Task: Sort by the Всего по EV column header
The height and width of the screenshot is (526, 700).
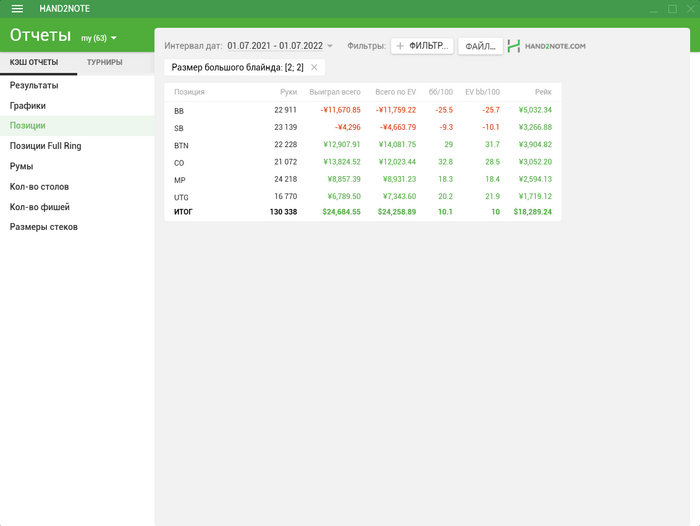Action: 396,92
